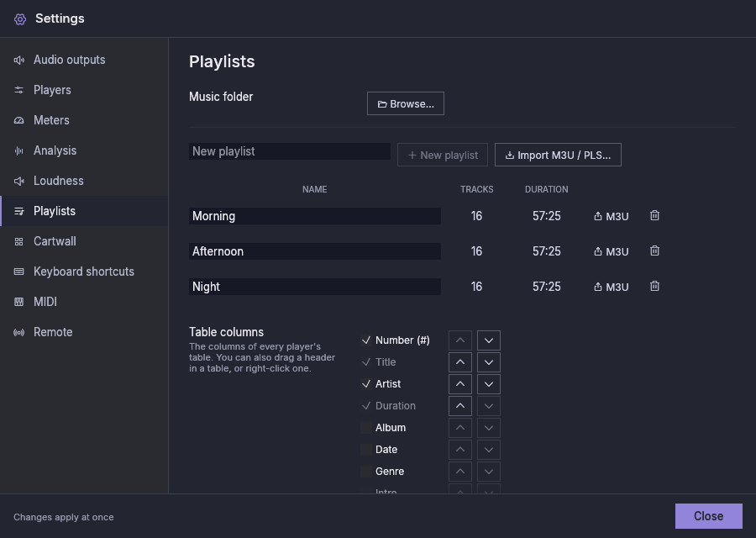Open the Meters settings section
The height and width of the screenshot is (538, 756).
[84, 120]
